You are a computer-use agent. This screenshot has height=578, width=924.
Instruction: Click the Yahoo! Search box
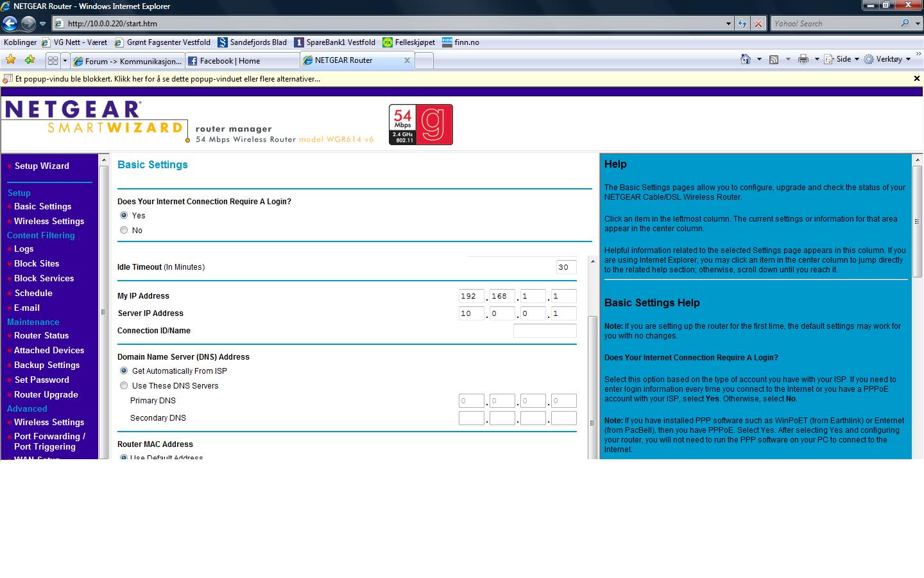(x=835, y=23)
